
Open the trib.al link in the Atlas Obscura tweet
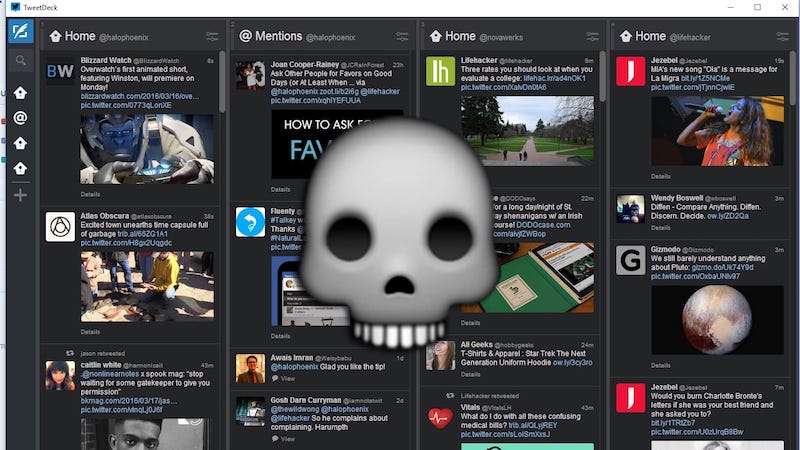pos(142,234)
